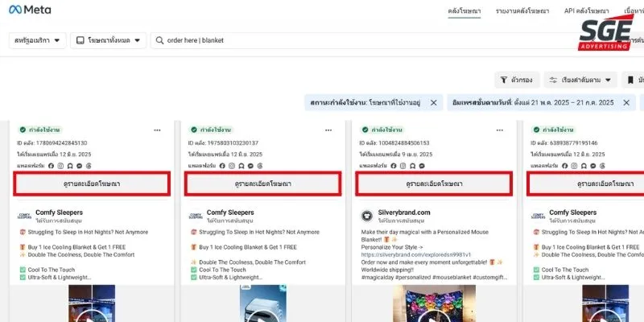The image size is (644, 322).
Task: Click Messenger platform icon on ad 1780694242845130
Action: tap(79, 166)
